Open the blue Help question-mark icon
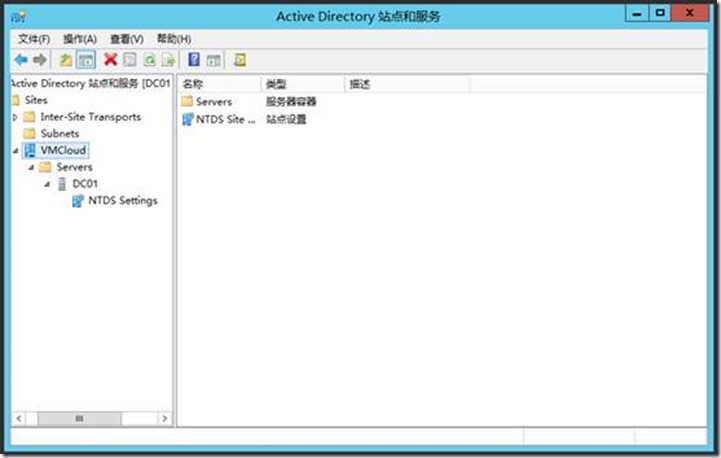Viewport: 721px width, 458px height. coord(194,60)
